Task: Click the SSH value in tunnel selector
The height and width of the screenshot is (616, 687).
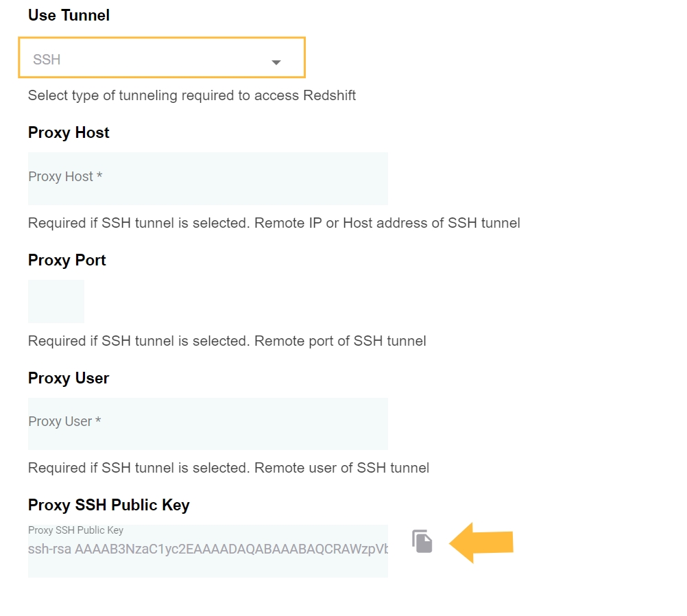Action: 47,60
